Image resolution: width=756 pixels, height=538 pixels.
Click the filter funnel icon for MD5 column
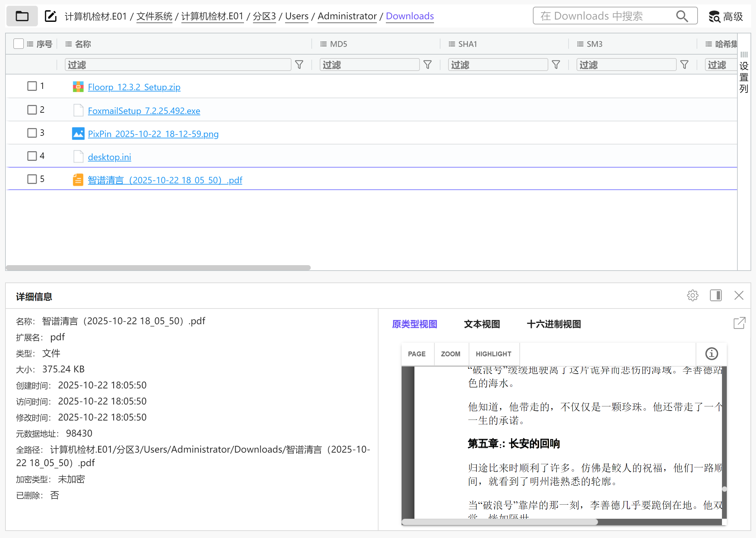[x=427, y=65]
